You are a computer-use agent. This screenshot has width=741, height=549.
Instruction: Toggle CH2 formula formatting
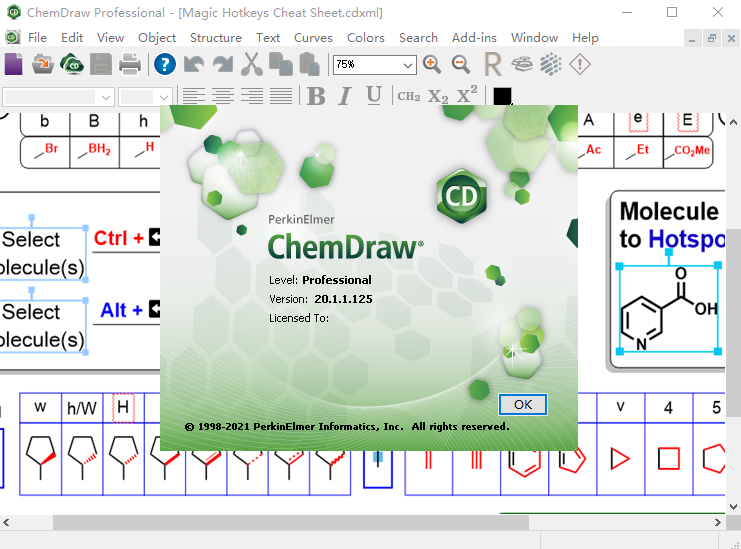[x=409, y=96]
